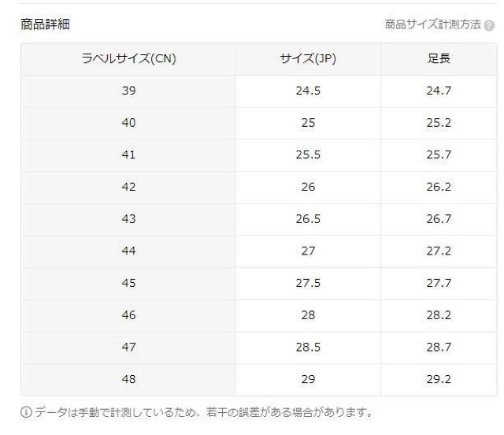Select the CN size 42 cell
The image size is (504, 435).
point(128,187)
